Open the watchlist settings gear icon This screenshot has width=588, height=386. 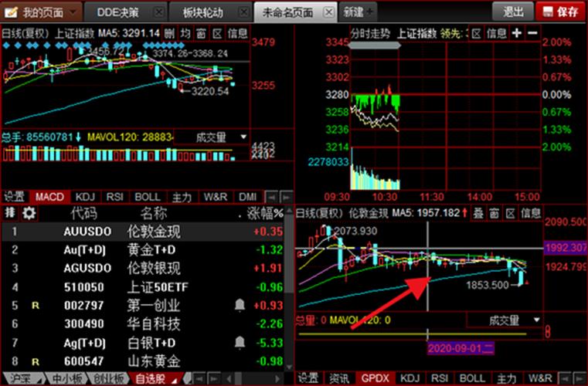click(29, 212)
